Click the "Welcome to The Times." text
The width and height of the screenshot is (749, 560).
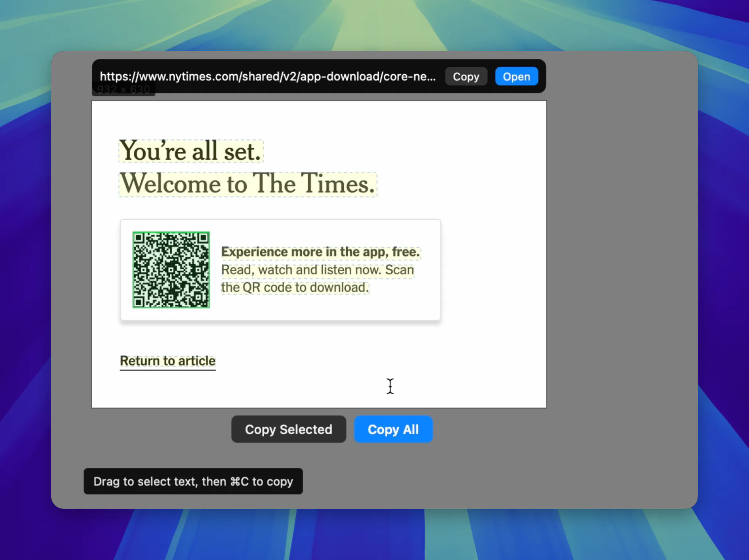tap(248, 184)
